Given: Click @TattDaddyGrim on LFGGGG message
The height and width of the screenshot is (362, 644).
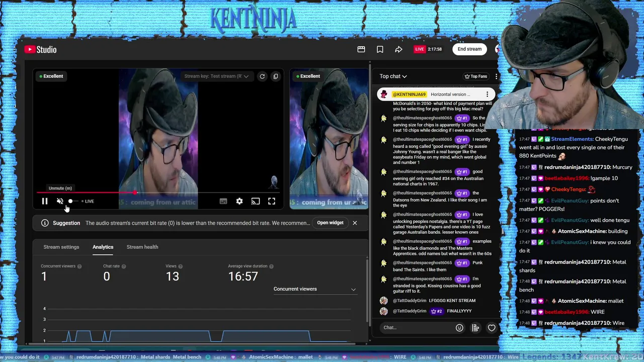Looking at the screenshot, I should [x=410, y=301].
